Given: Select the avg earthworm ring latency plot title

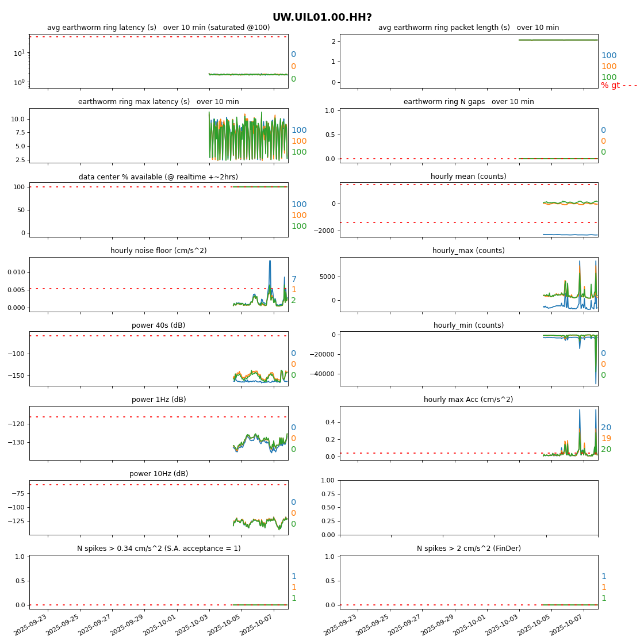Looking at the screenshot, I should coord(158,28).
